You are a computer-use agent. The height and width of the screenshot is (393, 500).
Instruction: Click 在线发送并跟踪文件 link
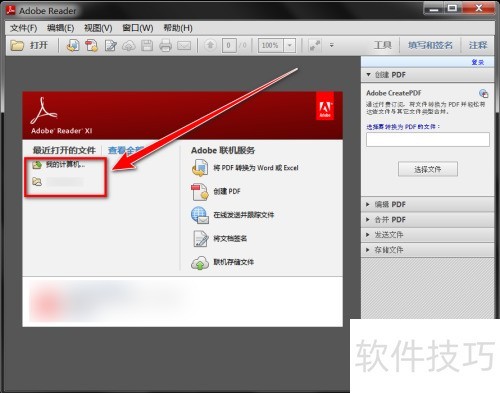click(244, 215)
